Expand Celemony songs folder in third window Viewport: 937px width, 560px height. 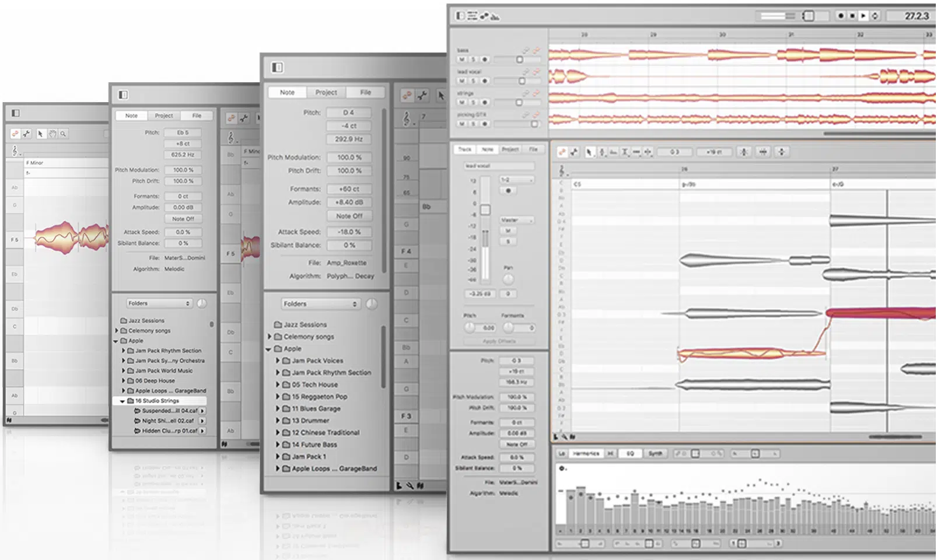tap(270, 337)
